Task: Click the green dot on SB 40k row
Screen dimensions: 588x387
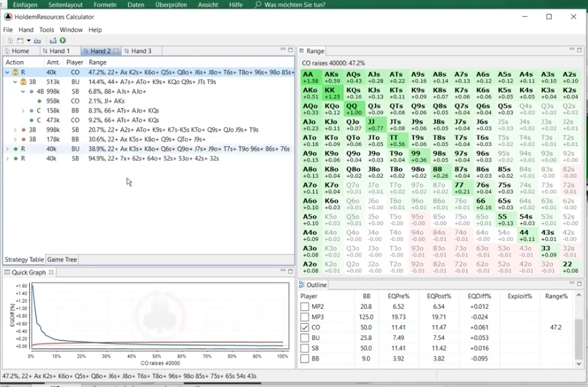Action: [x=16, y=159]
